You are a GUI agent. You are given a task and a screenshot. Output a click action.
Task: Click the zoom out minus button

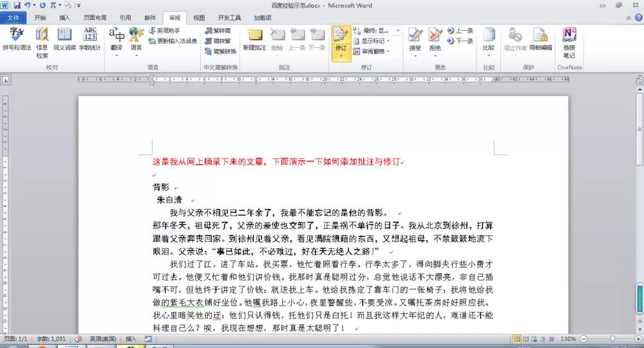[x=583, y=339]
